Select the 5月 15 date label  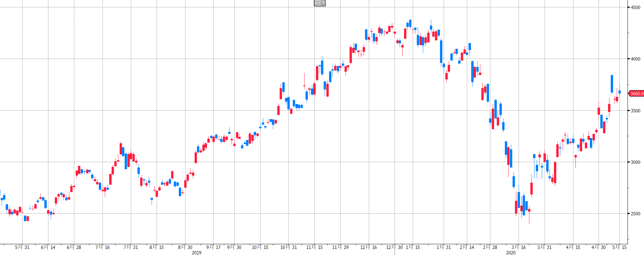pos(619,247)
